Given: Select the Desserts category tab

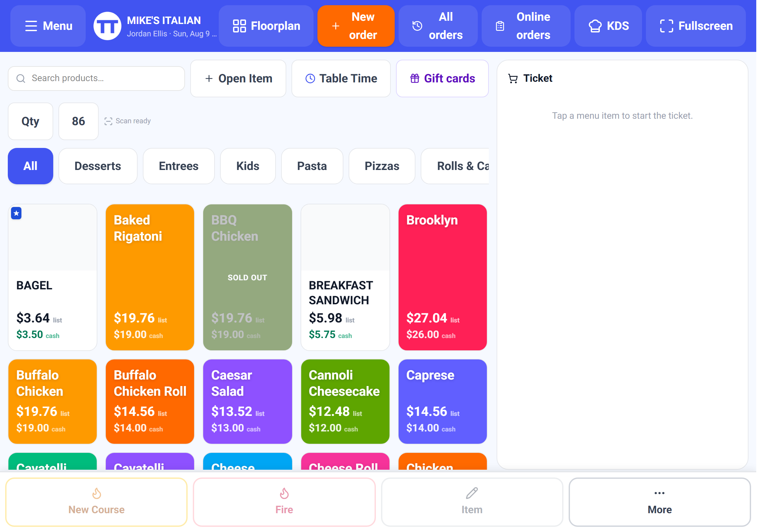Looking at the screenshot, I should (98, 166).
